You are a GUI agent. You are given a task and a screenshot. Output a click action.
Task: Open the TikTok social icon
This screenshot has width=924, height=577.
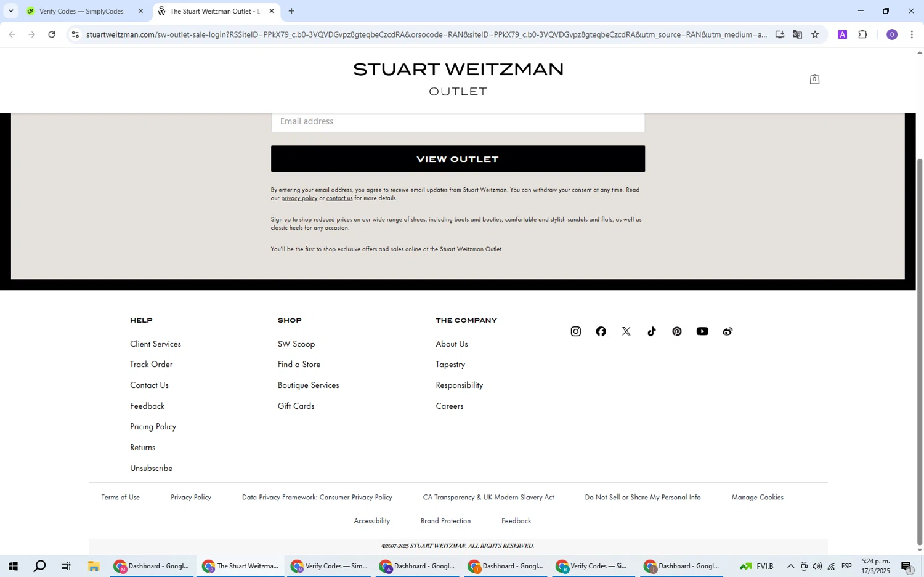652,331
